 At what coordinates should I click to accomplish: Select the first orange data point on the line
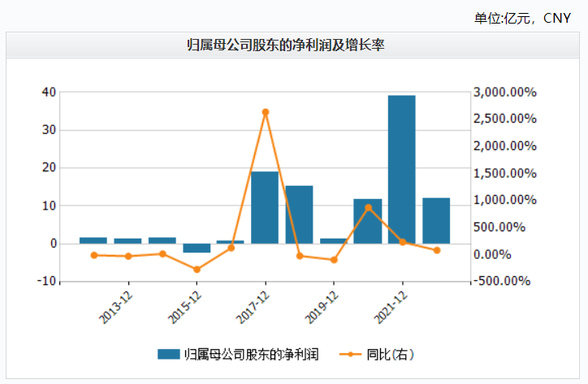[93, 255]
